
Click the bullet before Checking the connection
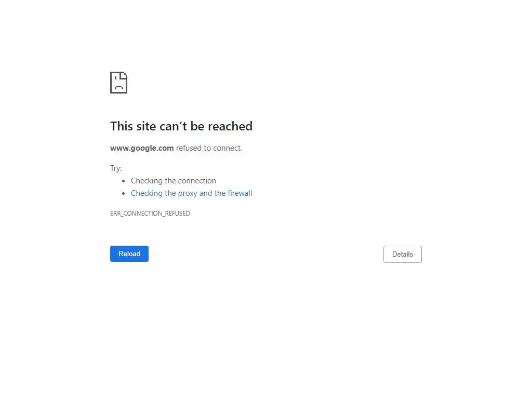(124, 181)
